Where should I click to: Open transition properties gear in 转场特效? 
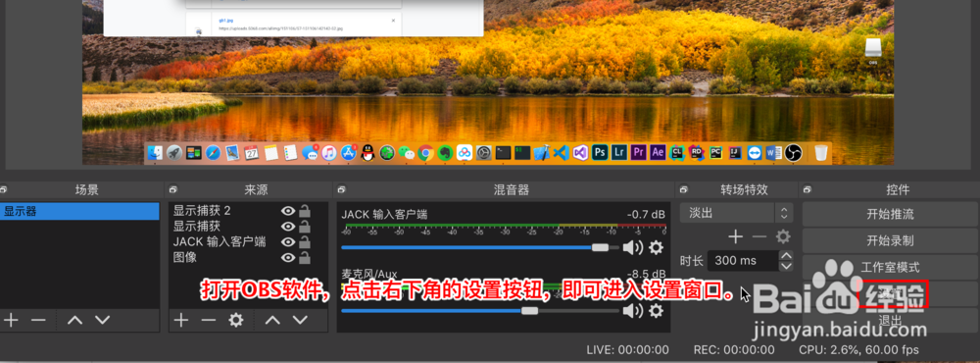[783, 236]
